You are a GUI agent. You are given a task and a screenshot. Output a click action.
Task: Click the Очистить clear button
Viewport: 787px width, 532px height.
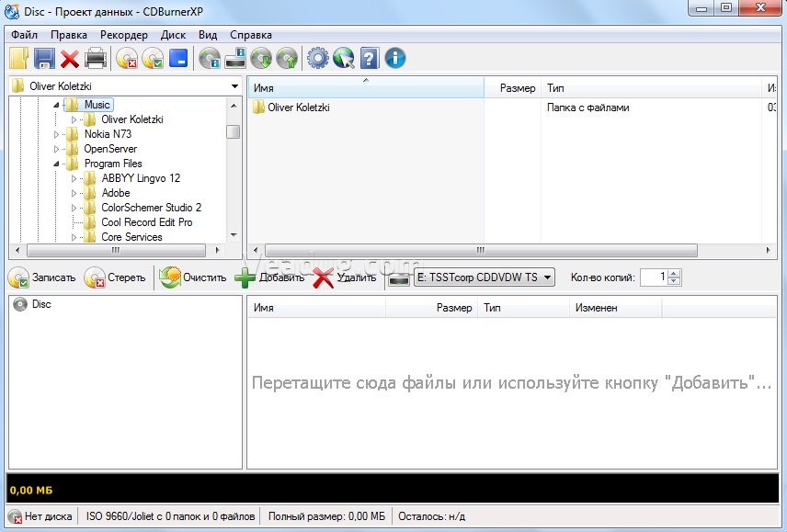pyautogui.click(x=193, y=277)
